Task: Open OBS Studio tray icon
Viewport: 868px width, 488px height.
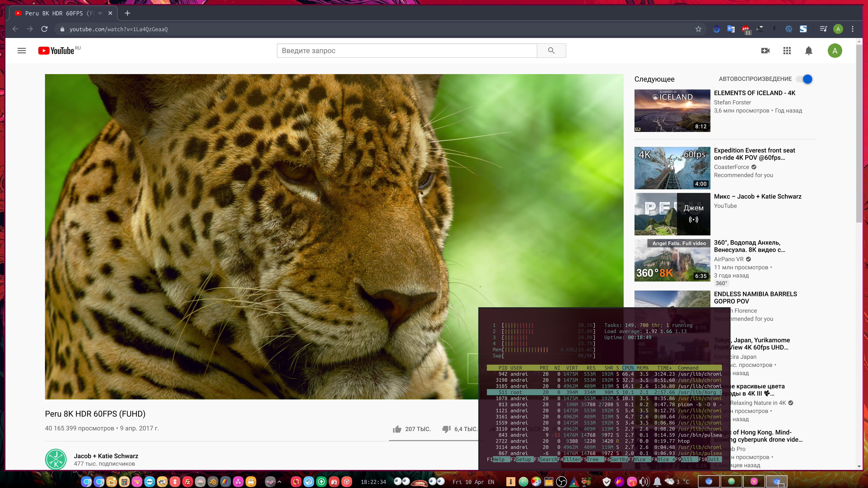Action: point(561,482)
